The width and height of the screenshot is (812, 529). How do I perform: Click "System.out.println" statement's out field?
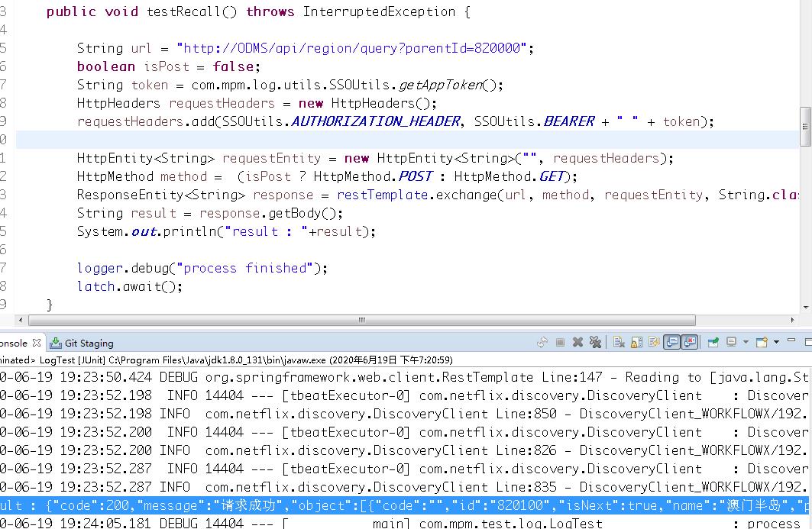144,231
